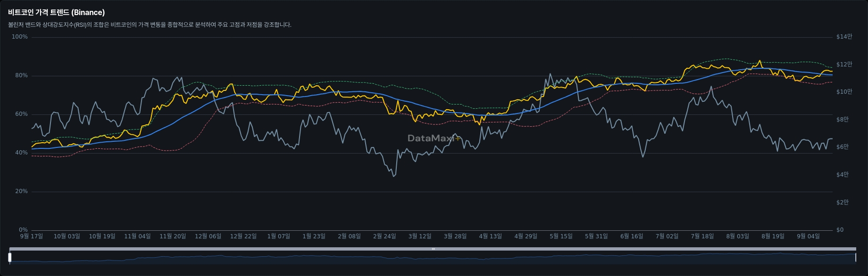Click the '1월 07일' date label
Image resolution: width=868 pixels, height=276 pixels.
279,236
